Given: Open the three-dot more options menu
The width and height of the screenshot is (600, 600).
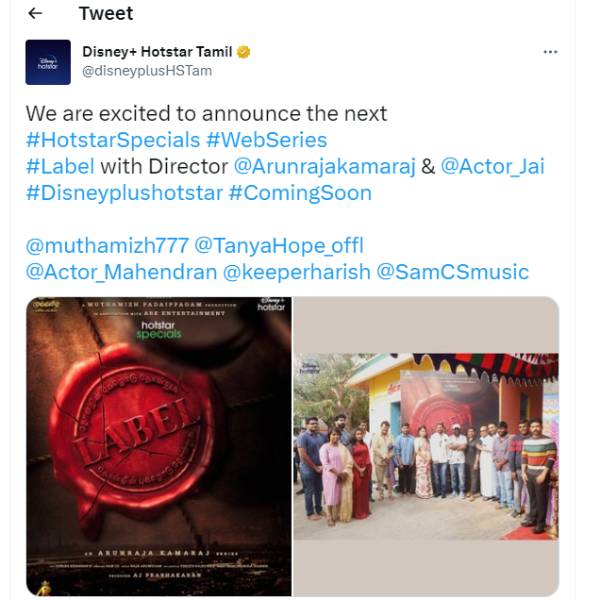Looking at the screenshot, I should (x=550, y=52).
